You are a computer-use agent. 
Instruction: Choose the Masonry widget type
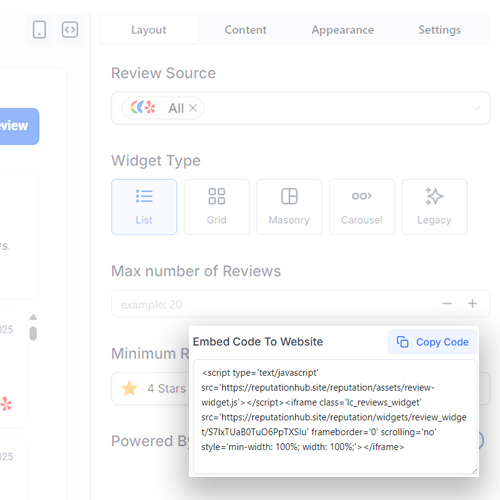coord(289,207)
